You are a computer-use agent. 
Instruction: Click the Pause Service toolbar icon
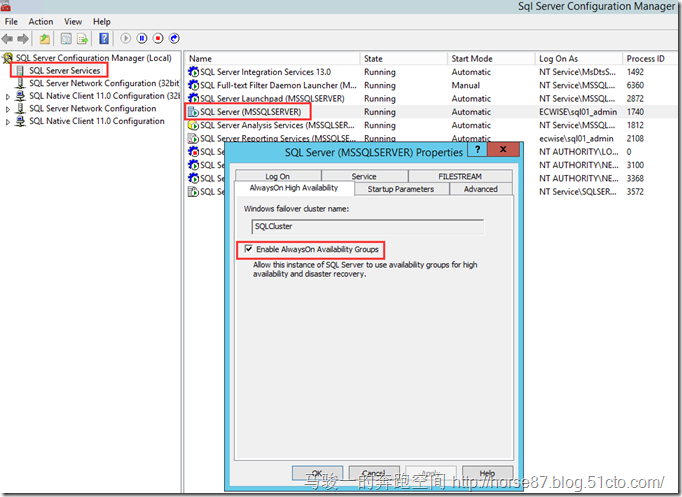pos(142,39)
